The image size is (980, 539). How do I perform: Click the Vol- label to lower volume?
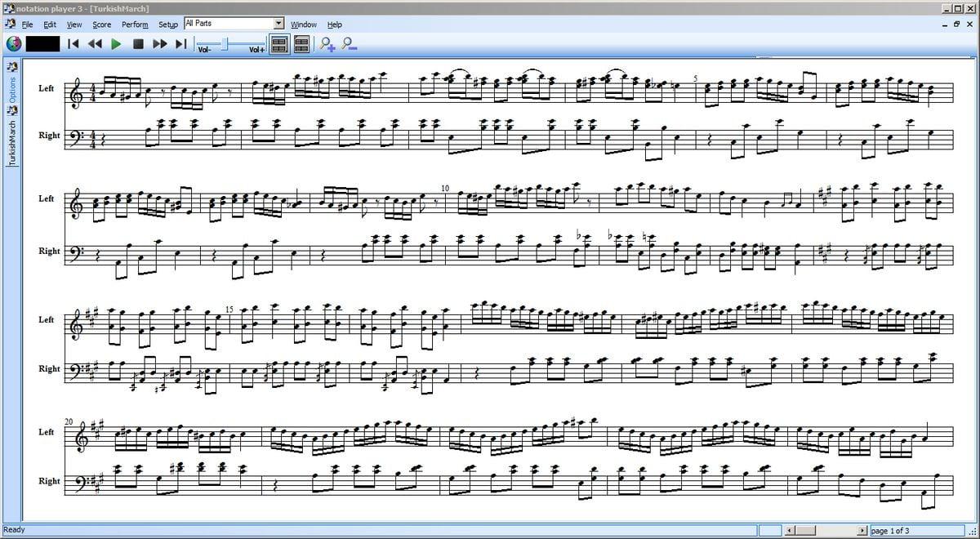pyautogui.click(x=204, y=50)
